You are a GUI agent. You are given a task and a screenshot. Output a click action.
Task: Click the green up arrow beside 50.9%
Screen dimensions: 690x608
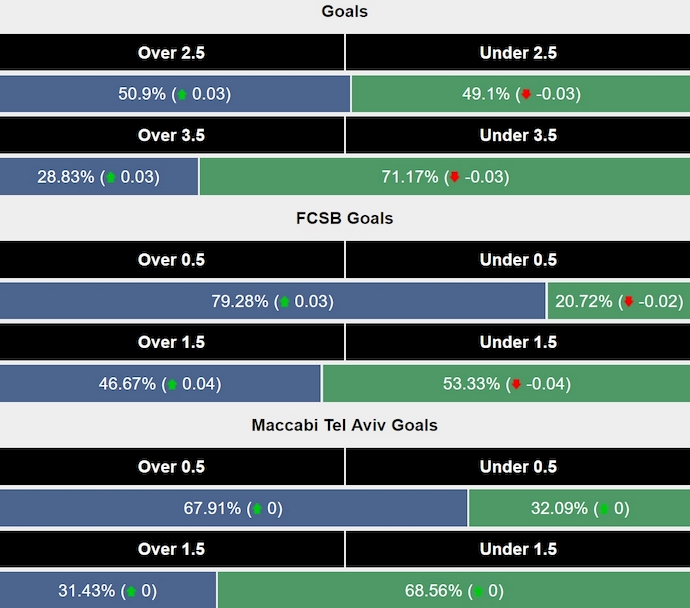[181, 95]
